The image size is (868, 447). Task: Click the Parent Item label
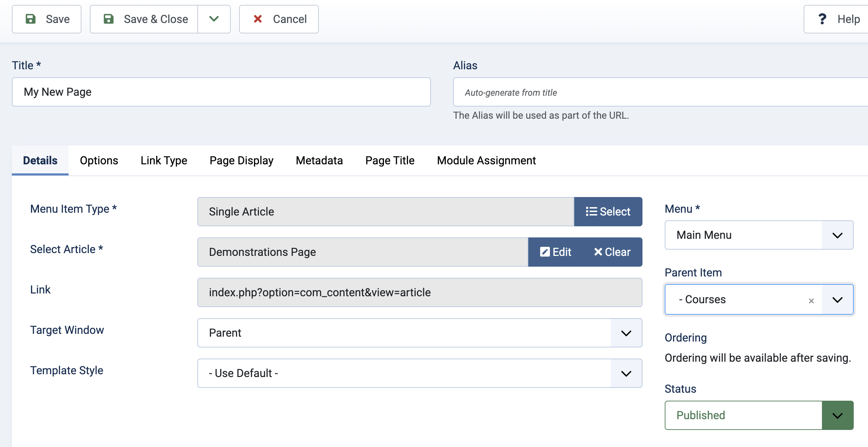[693, 273]
